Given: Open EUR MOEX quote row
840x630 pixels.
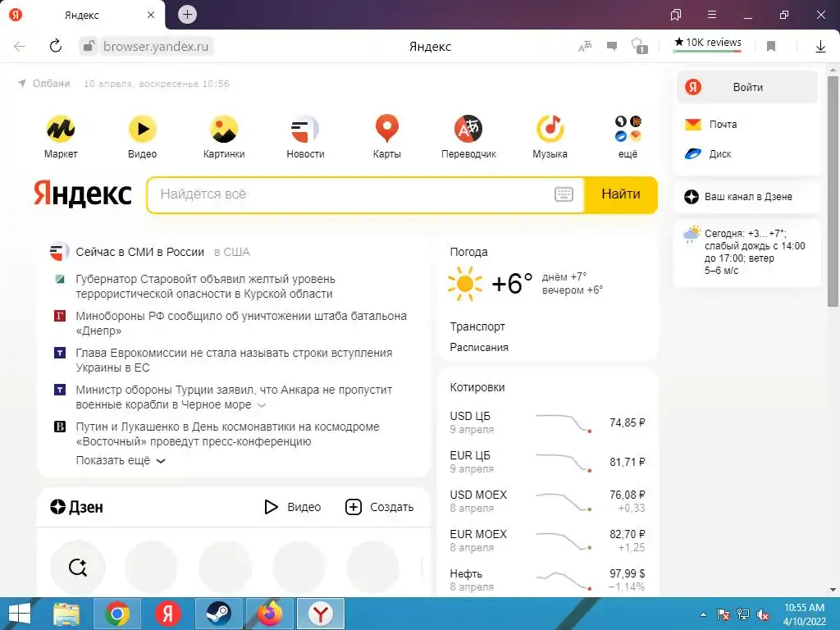Looking at the screenshot, I should pyautogui.click(x=547, y=541).
